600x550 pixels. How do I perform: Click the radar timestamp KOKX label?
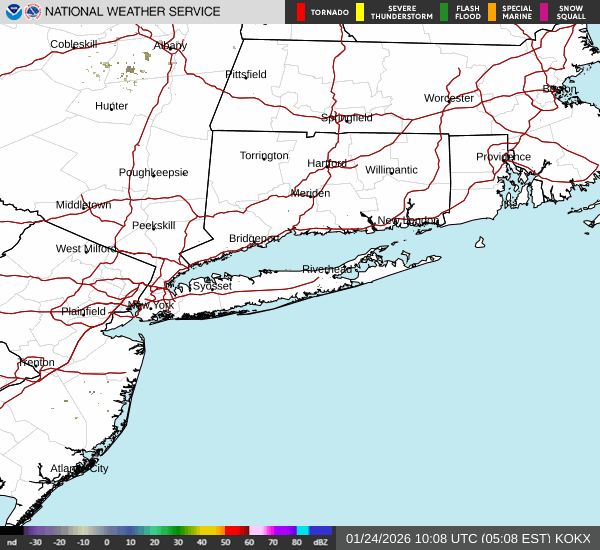click(468, 538)
